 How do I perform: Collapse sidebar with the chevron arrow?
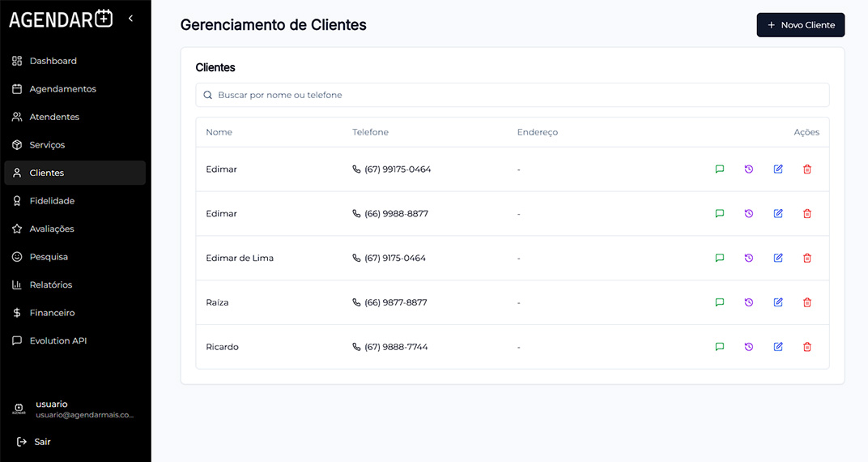click(x=130, y=19)
